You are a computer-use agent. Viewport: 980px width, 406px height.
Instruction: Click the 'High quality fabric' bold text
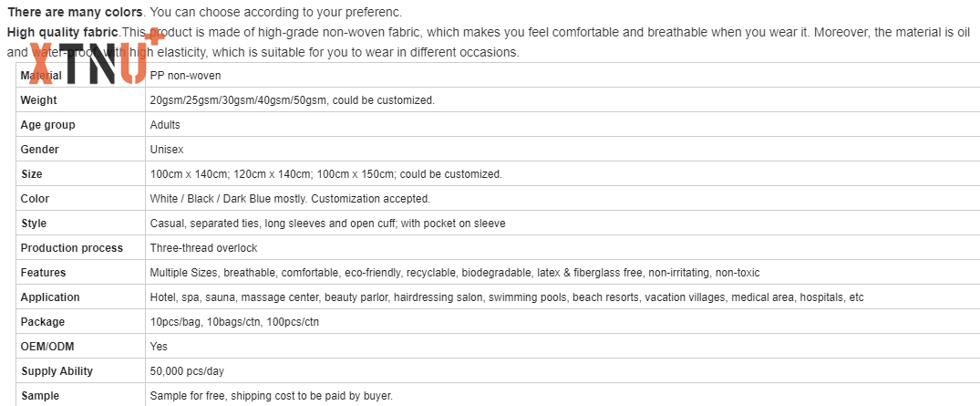(x=63, y=32)
